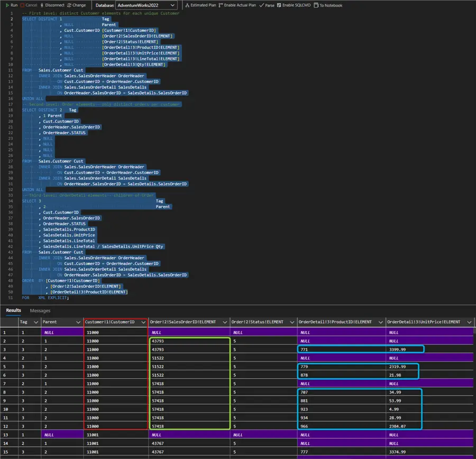Enable SQLCMD mode
This screenshot has width=476, height=459.
pos(292,5)
